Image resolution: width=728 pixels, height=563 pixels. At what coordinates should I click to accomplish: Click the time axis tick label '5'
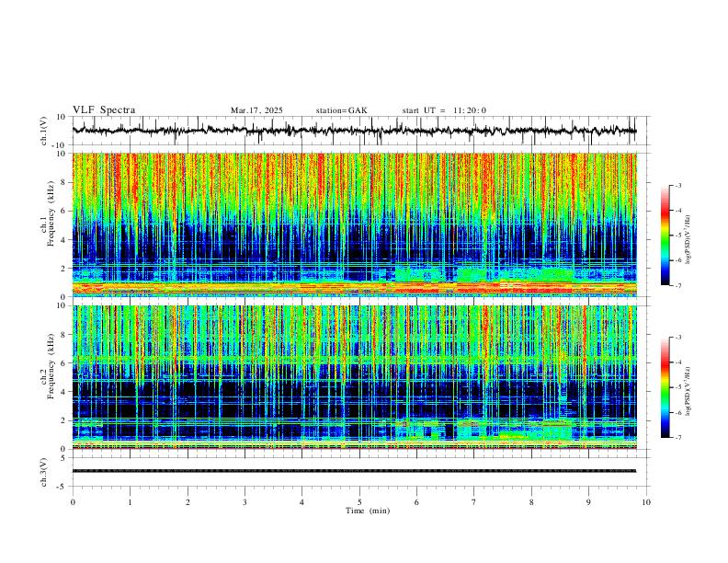tap(359, 502)
